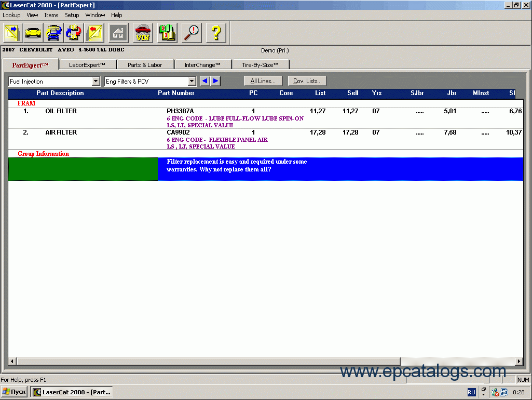Click the swap catalog books icon
This screenshot has width=532, height=400.
pos(74,33)
